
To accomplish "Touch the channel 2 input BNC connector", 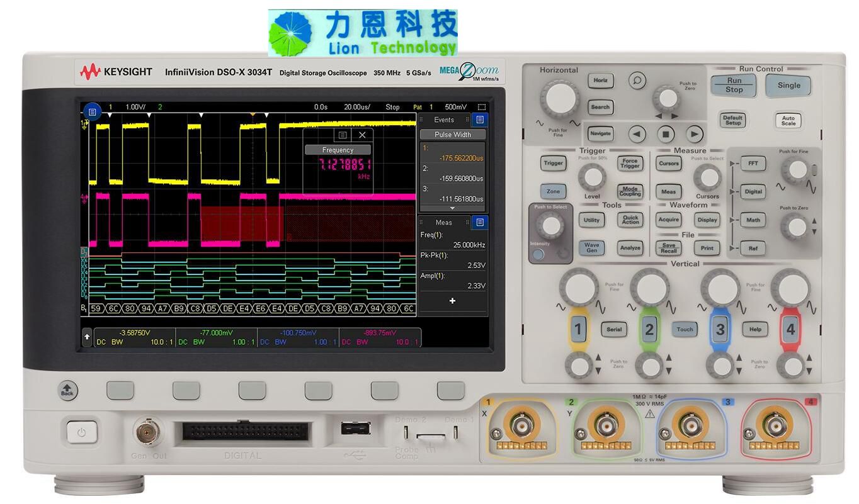I will (606, 426).
